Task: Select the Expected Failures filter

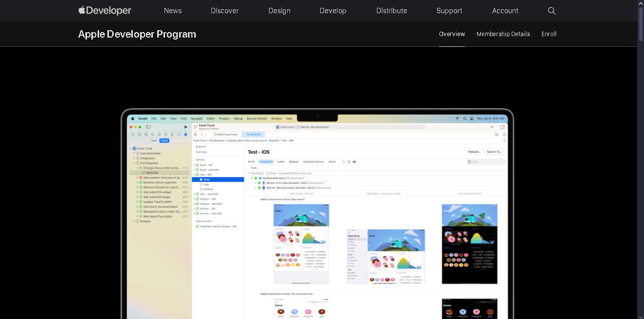Action: pyautogui.click(x=313, y=161)
